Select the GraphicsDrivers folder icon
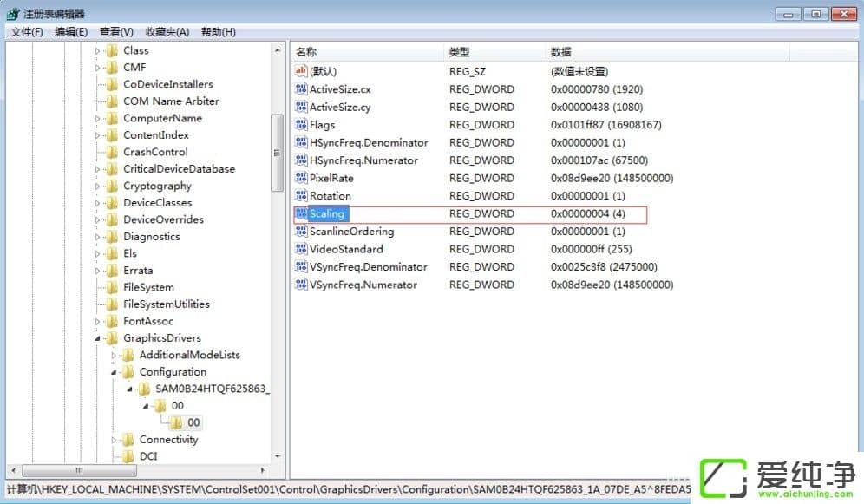Screen dimensions: 864x504 (x=112, y=338)
